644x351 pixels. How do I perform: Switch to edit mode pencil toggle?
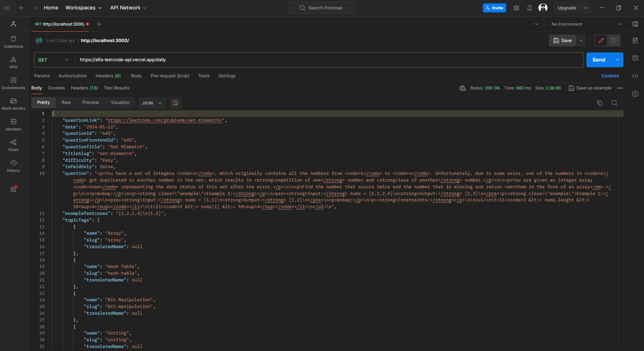tap(601, 41)
